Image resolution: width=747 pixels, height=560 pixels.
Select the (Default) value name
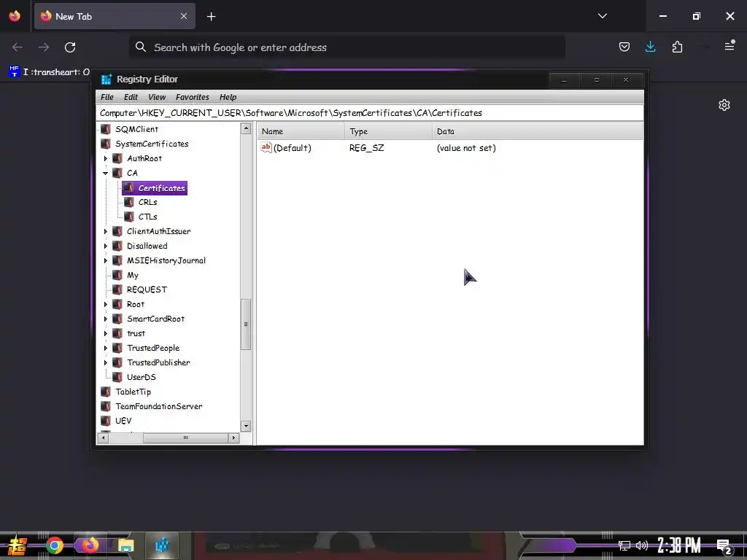click(292, 148)
